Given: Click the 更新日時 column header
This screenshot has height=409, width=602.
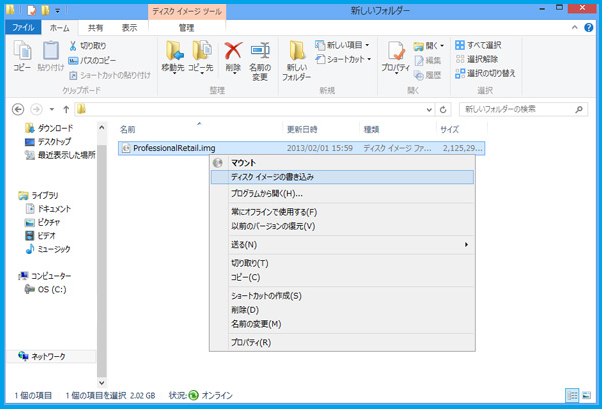Looking at the screenshot, I should (x=321, y=129).
